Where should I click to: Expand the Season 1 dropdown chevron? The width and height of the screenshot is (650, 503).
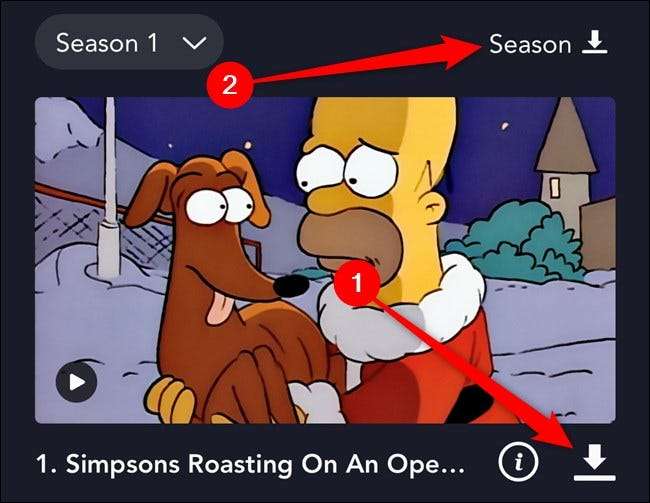pyautogui.click(x=194, y=42)
